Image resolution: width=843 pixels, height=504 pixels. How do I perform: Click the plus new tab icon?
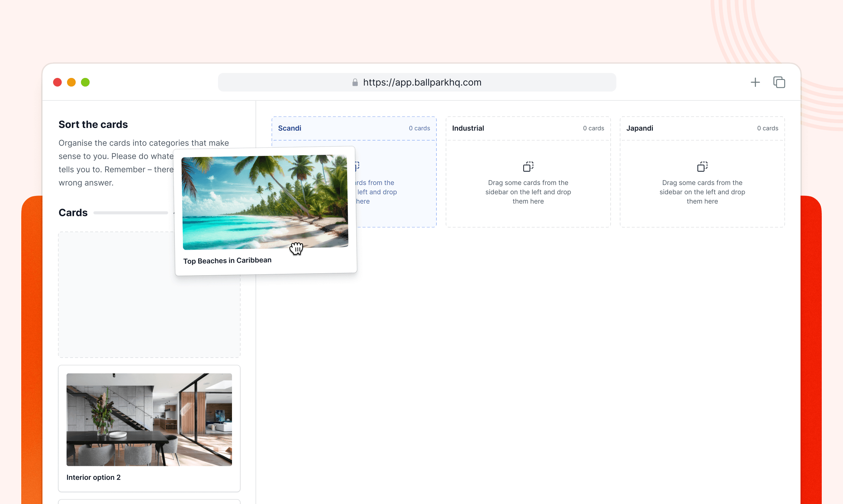coord(755,82)
